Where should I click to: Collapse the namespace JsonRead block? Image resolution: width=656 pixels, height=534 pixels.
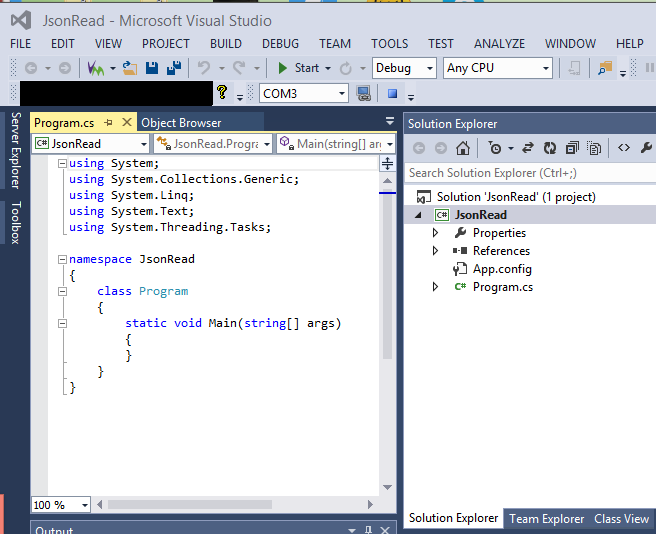pos(62,259)
